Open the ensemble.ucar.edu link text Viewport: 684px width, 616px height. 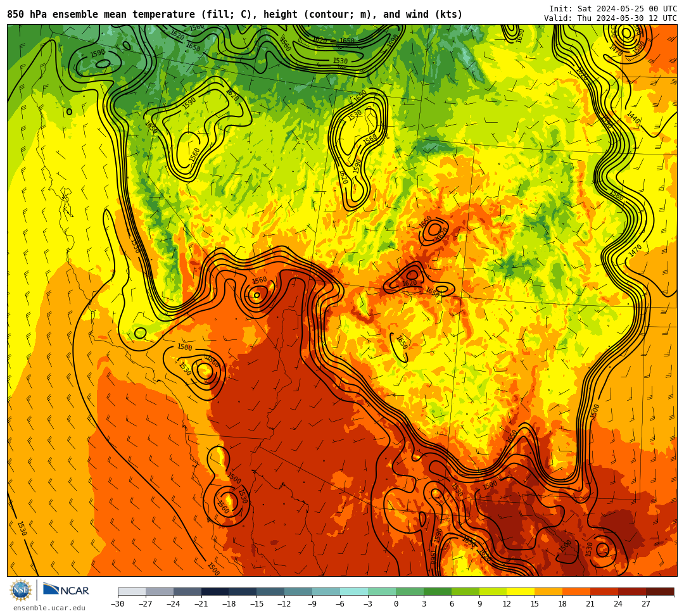(x=49, y=608)
